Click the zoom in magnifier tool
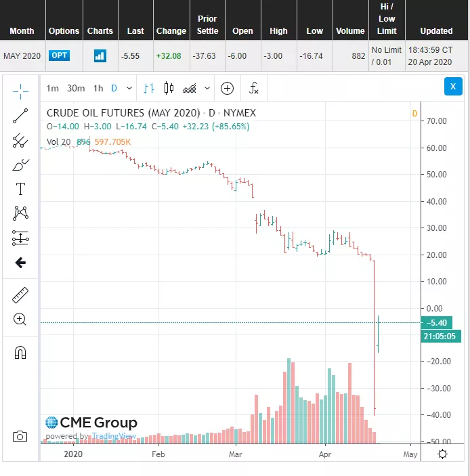 pyautogui.click(x=20, y=320)
